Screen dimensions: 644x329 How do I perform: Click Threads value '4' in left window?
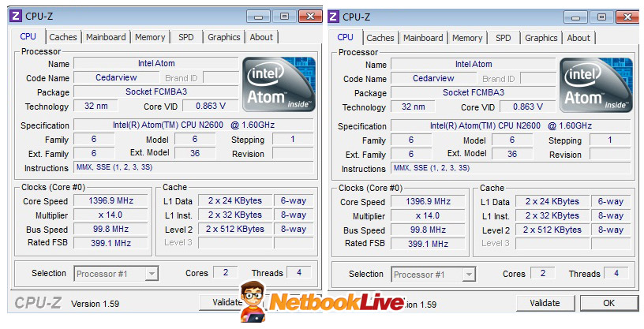coord(299,272)
